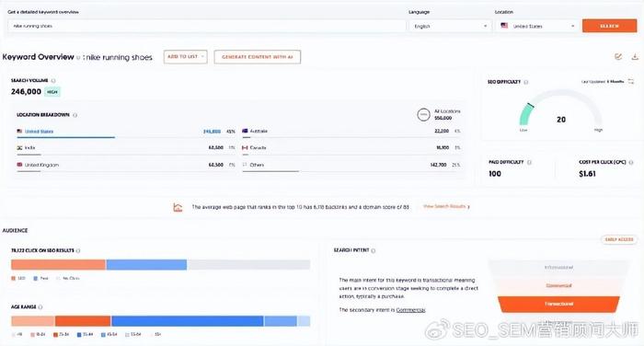This screenshot has height=346, width=644.
Task: Click Generate Content with AI button
Action: pos(257,57)
